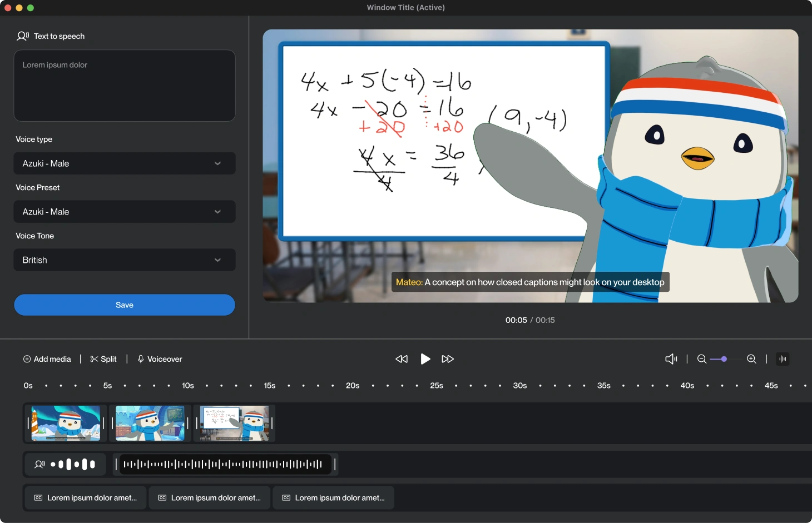
Task: Zoom in the timeline with plus magnifier
Action: pyautogui.click(x=751, y=359)
